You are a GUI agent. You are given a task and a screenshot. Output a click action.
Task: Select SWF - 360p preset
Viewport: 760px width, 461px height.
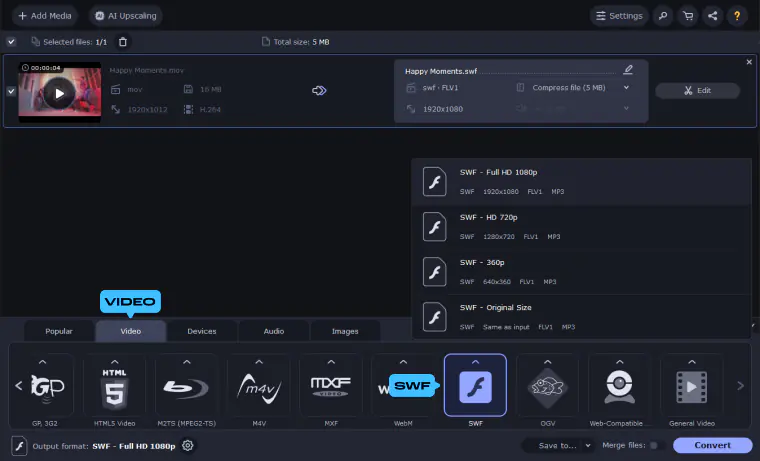tap(581, 271)
